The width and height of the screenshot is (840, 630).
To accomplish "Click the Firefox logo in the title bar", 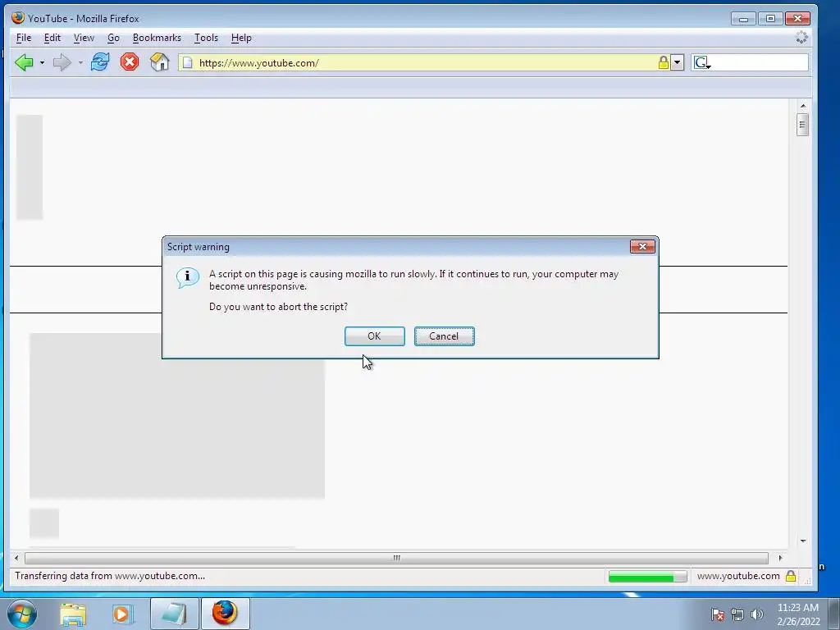I will tap(18, 18).
